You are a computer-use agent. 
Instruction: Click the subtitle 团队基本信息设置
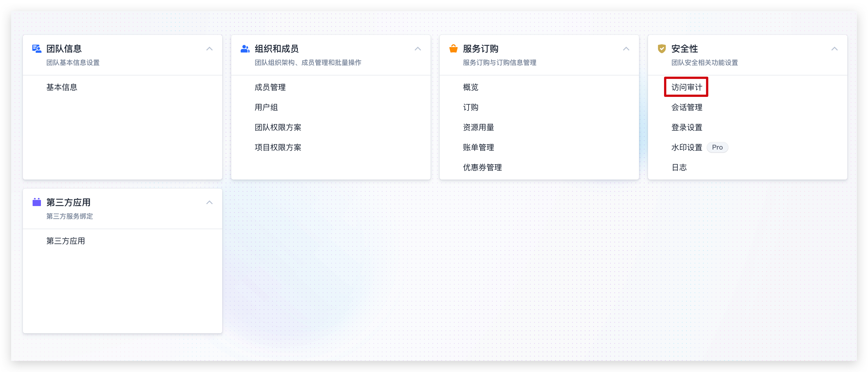pos(73,63)
